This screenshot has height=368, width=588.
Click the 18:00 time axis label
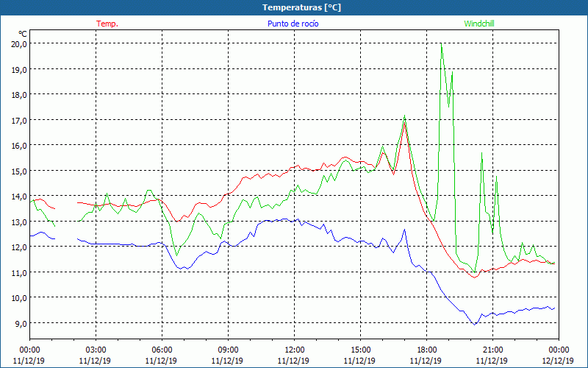[x=427, y=350]
